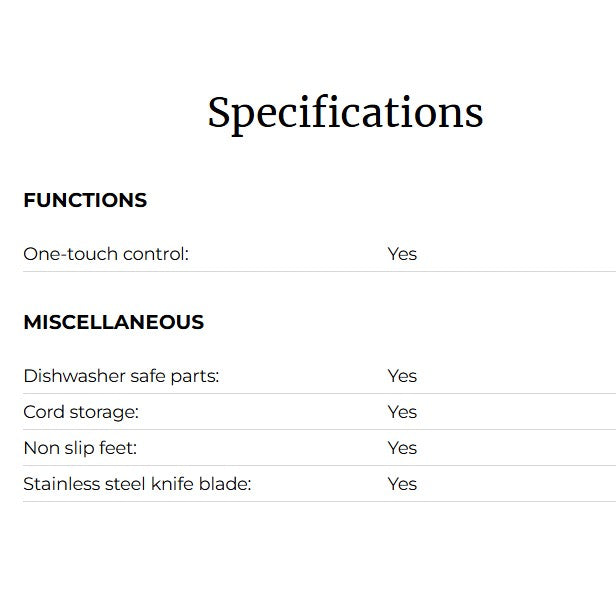Click the Non slip feet label

(x=80, y=448)
